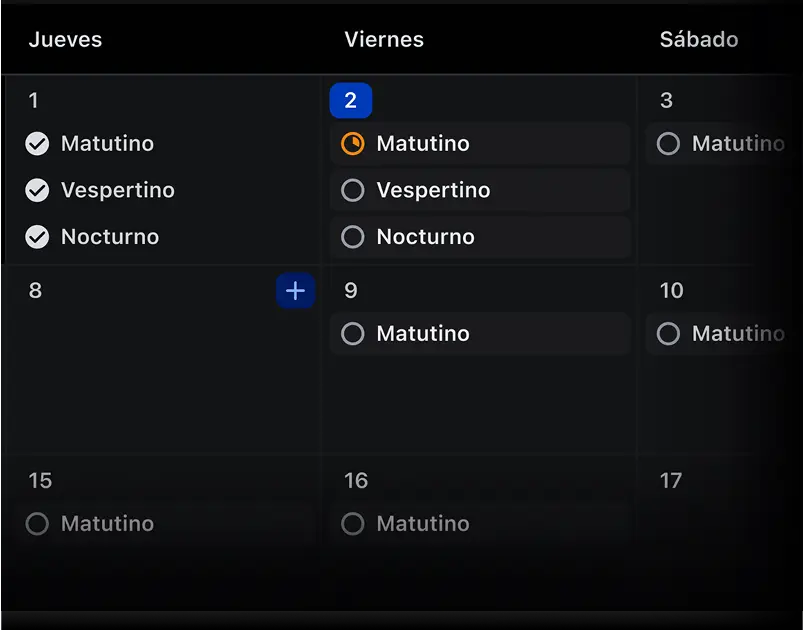Open the Vespertino label on Thursday 1
The width and height of the screenshot is (803, 630).
point(118,190)
